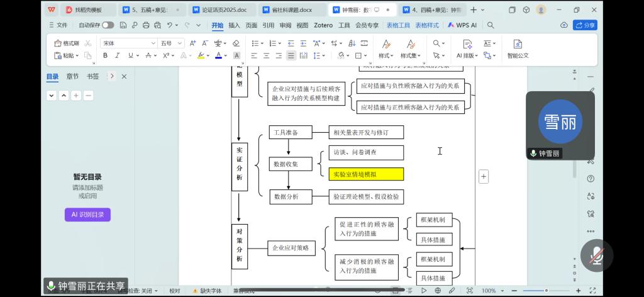Unmute the microphone in the floating meeting button
Viewport: 644px width, 297px height.
pyautogui.click(x=596, y=255)
